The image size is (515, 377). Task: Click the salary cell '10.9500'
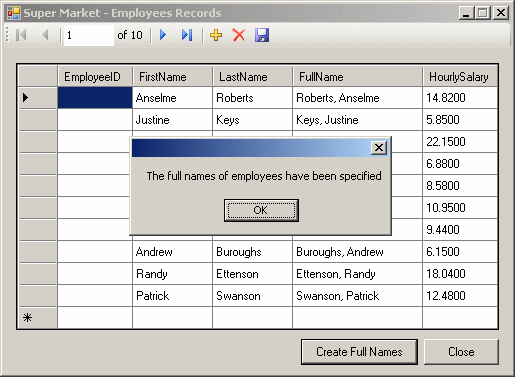460,208
